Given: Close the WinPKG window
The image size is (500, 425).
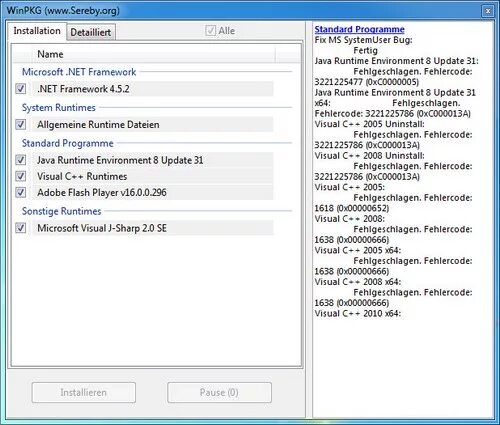Looking at the screenshot, I should 488,11.
